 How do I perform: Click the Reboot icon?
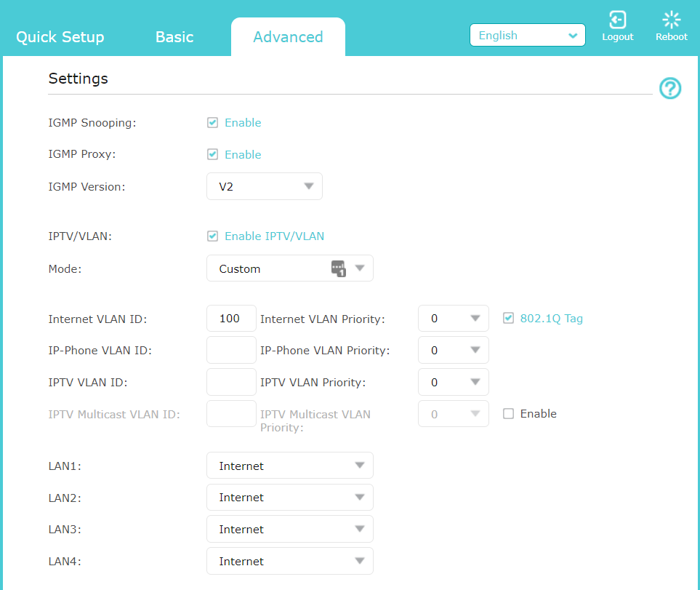[x=671, y=20]
